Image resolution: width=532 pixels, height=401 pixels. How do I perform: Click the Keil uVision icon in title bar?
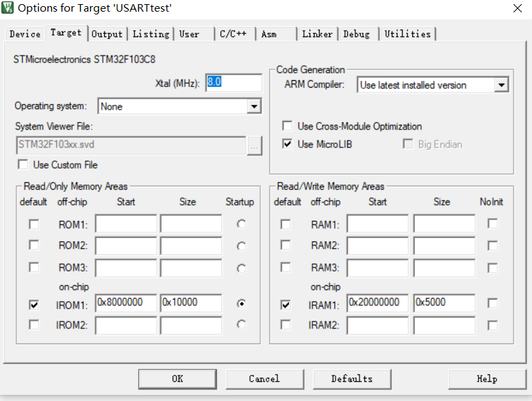8,8
